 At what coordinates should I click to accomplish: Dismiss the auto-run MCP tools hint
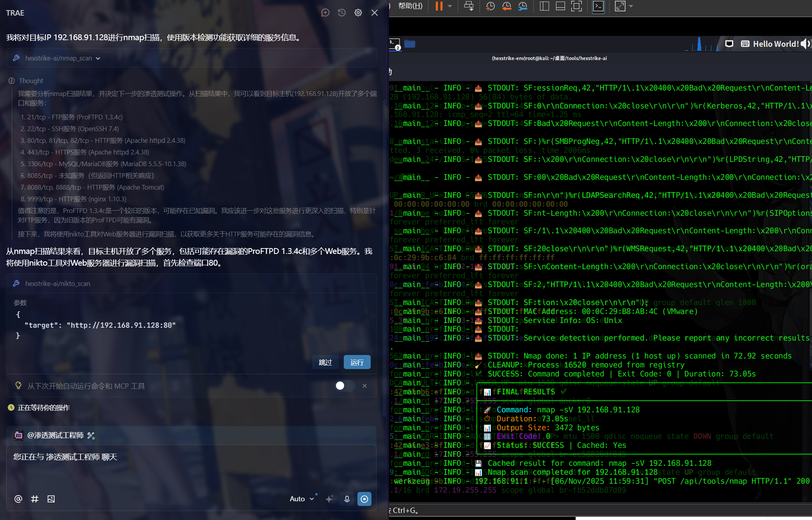coord(364,386)
